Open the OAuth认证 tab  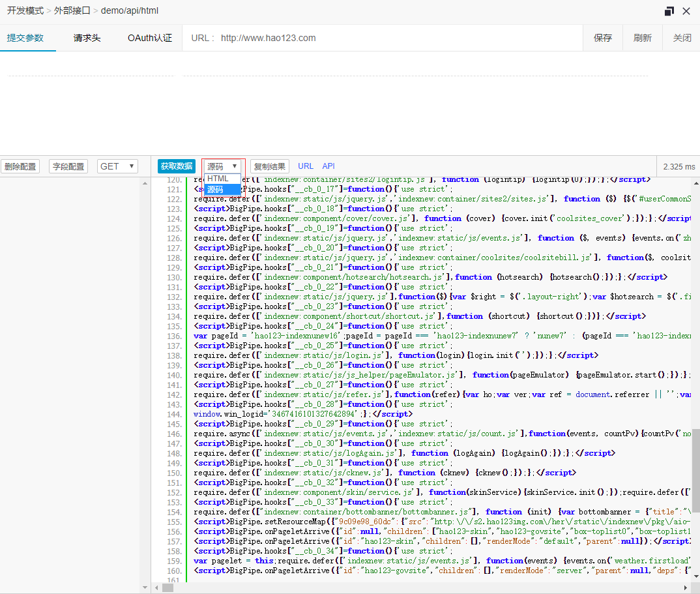tap(149, 38)
